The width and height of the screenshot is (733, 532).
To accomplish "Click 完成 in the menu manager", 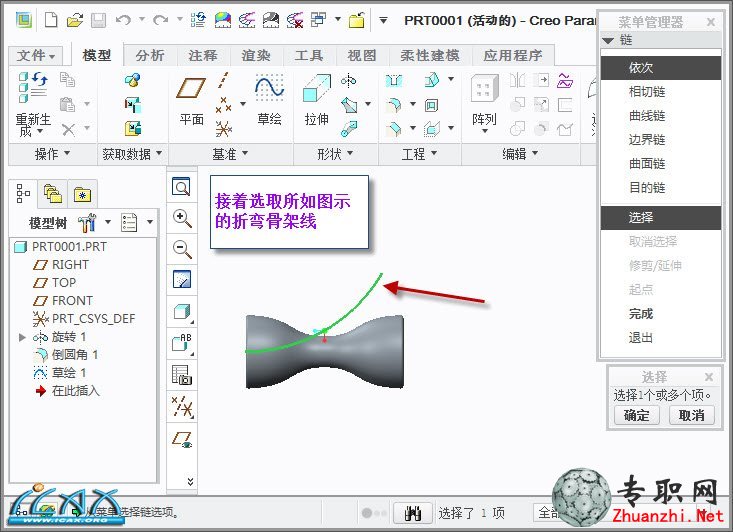I will [661, 314].
